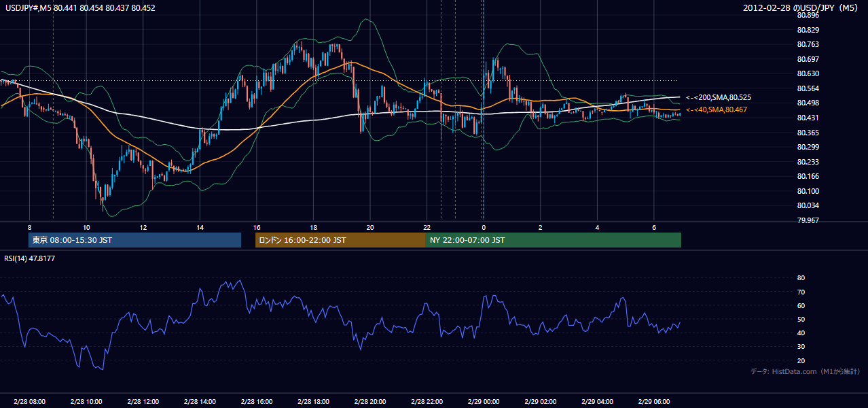Viewport: 868px width, 408px height.
Task: Click the RSI scale value 40
Action: click(801, 333)
